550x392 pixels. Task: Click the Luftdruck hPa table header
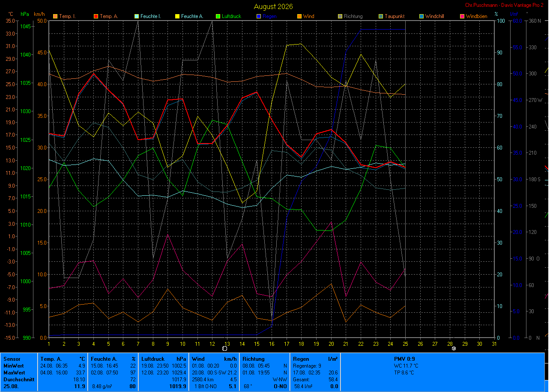[x=164, y=359]
